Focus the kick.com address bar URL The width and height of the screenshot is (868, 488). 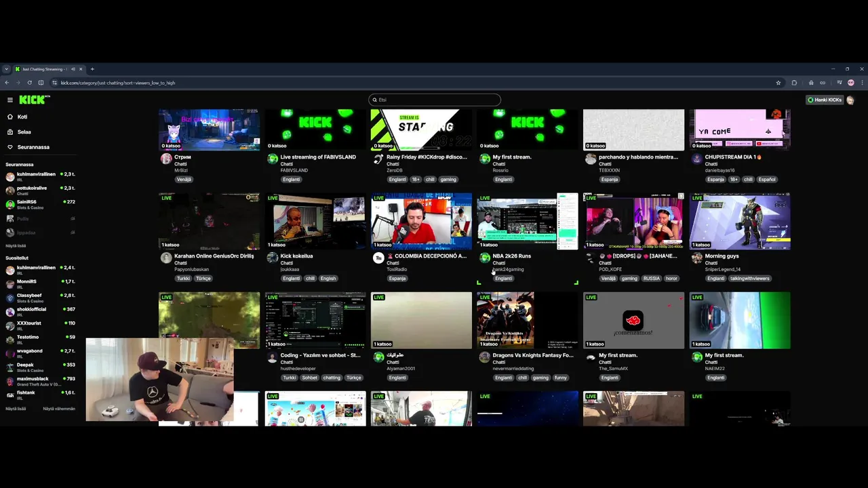(118, 83)
